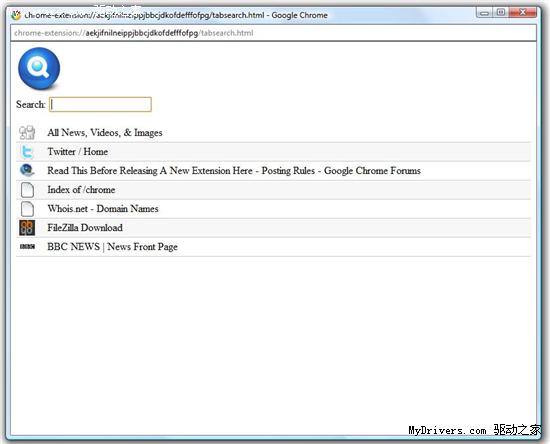
Task: Click the All News, Videos, & Images favicon
Action: click(27, 133)
